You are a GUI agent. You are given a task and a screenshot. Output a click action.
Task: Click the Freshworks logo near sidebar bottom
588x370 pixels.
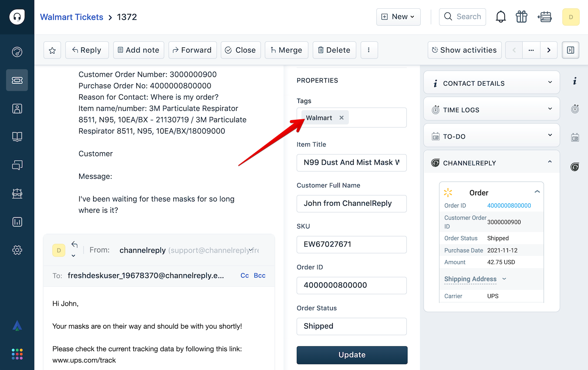click(x=17, y=326)
